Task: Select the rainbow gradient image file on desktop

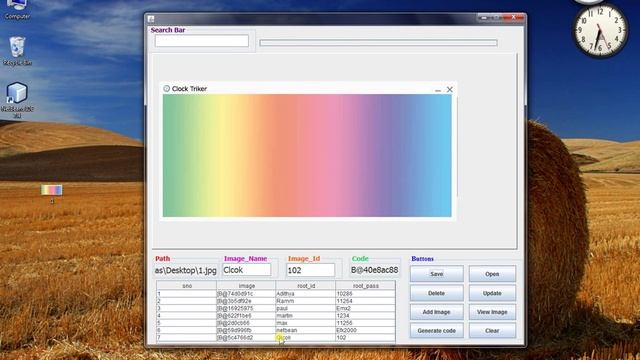Action: (52, 190)
